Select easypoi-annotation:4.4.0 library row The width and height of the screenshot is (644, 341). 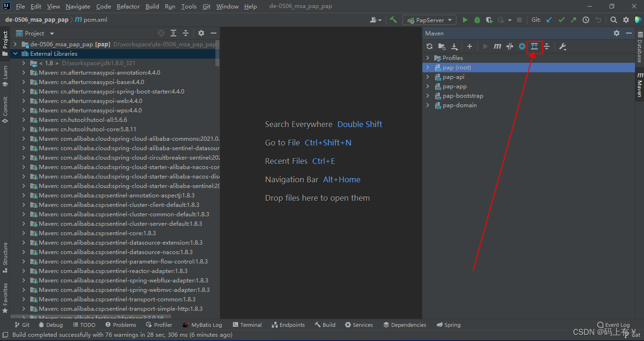pos(114,72)
